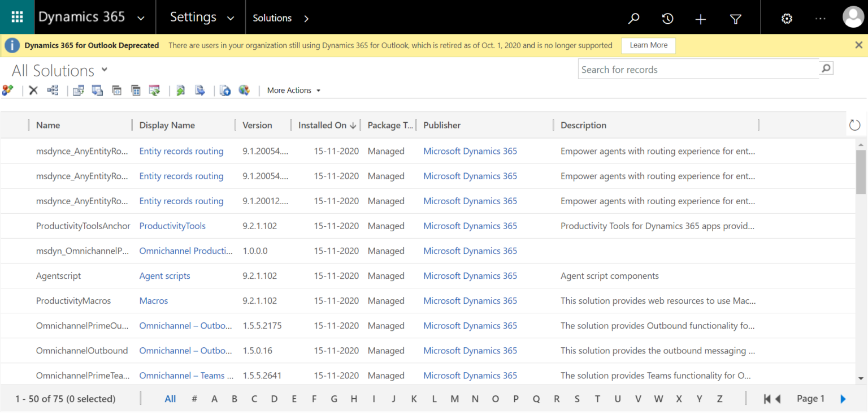Open the quick create menu
The width and height of the screenshot is (868, 414).
tap(700, 18)
